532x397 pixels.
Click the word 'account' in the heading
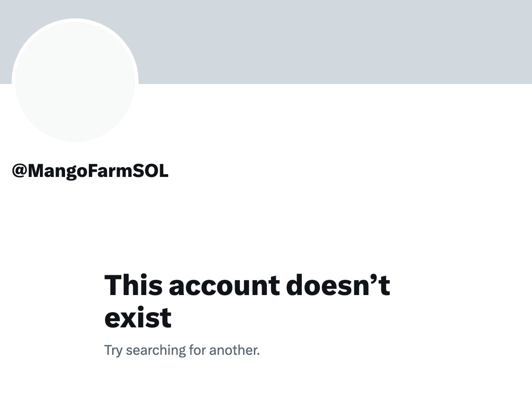point(224,286)
